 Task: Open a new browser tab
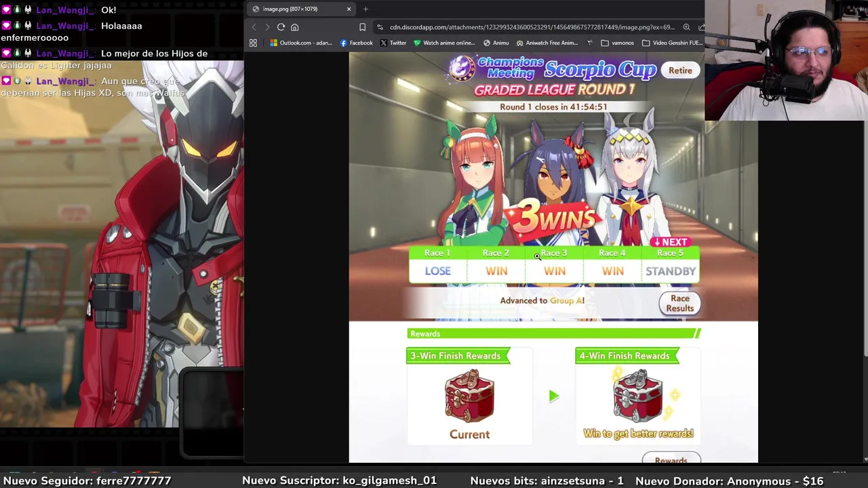(366, 9)
